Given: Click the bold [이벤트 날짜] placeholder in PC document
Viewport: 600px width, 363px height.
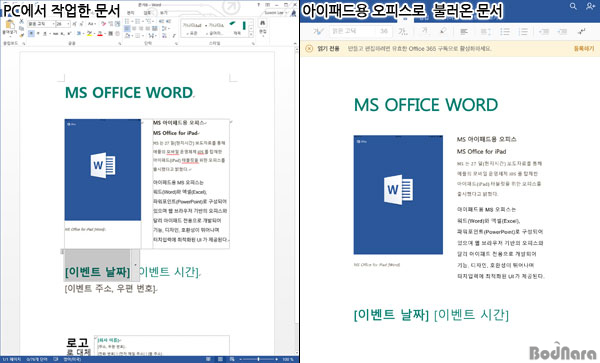Looking at the screenshot, I should tap(98, 272).
